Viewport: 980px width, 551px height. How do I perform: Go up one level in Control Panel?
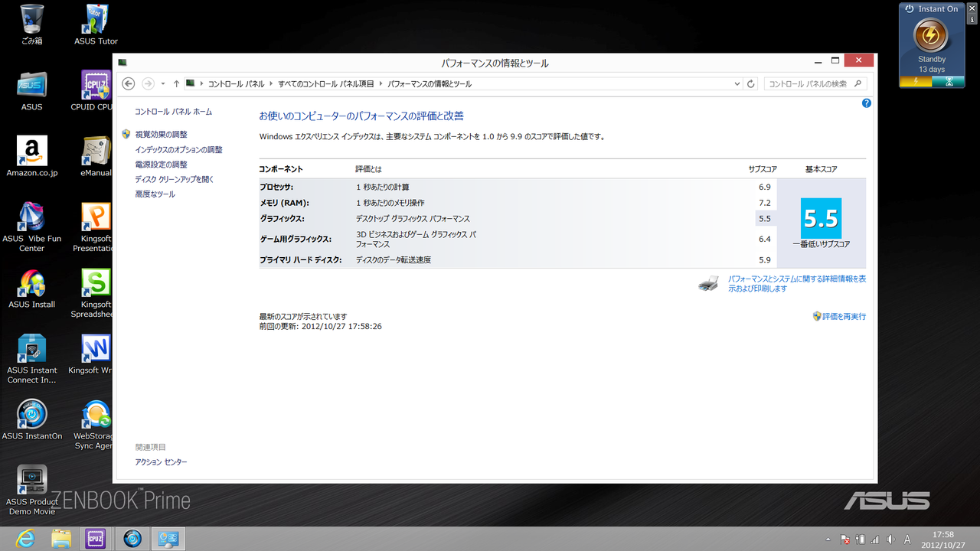tap(176, 83)
